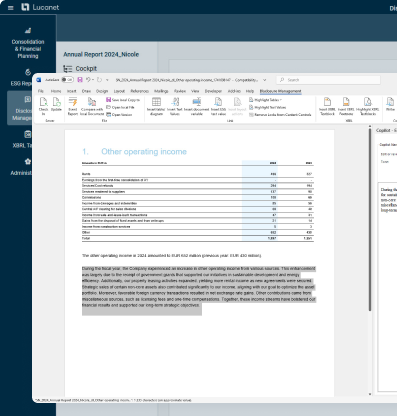Click the Compare with local Document icon

pos(92,106)
